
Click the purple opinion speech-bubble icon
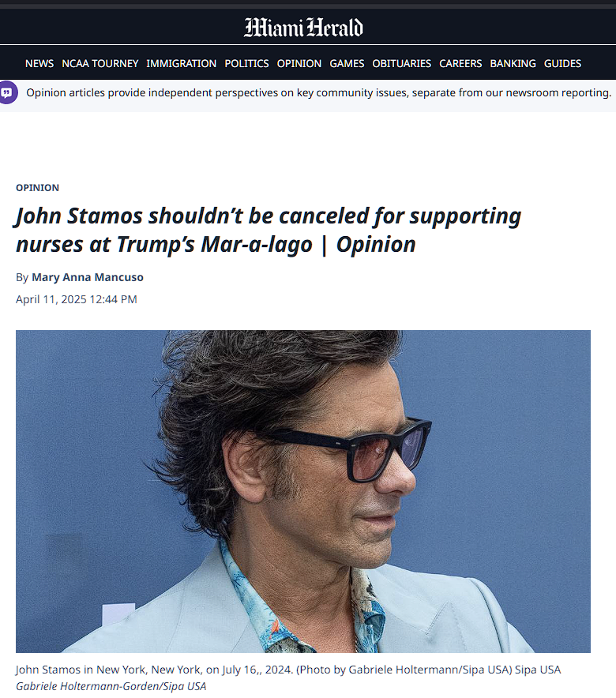(x=8, y=92)
